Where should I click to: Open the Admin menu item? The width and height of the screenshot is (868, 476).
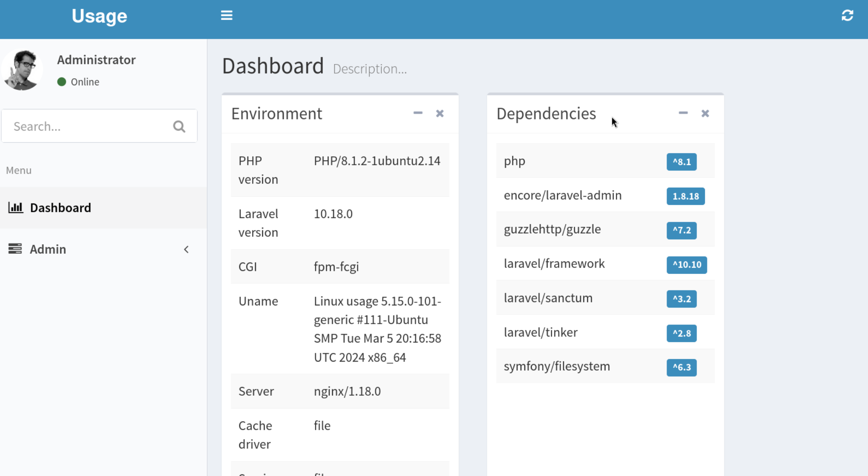click(103, 249)
